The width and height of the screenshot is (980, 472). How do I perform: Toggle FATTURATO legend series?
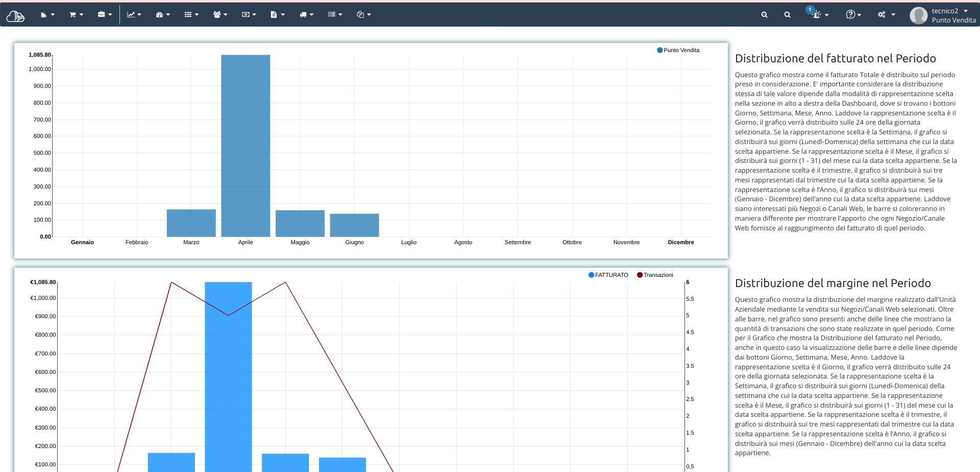click(608, 275)
